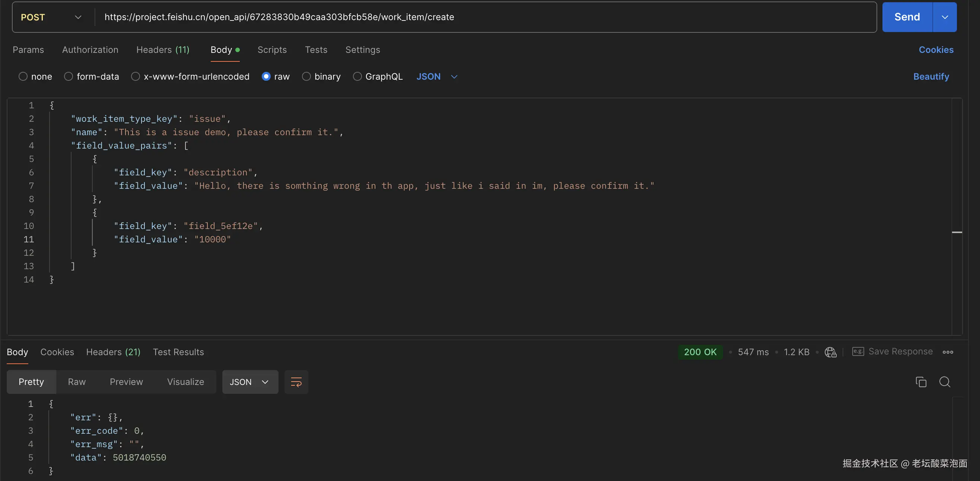Open the Headers (21) response tab
980x481 pixels.
tap(113, 352)
